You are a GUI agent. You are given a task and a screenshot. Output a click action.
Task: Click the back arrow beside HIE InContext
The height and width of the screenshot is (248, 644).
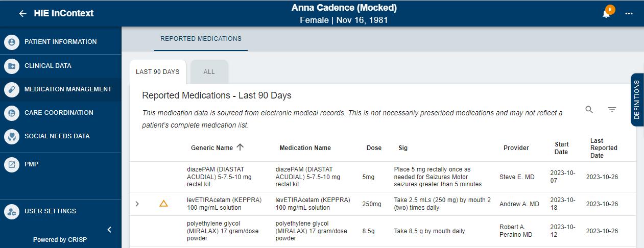[x=22, y=14]
